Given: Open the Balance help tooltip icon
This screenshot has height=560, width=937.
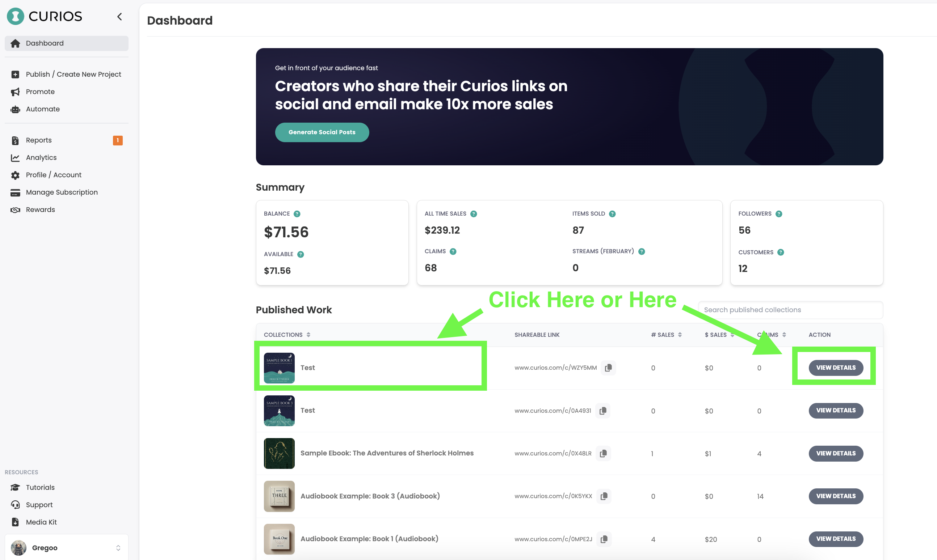Looking at the screenshot, I should pyautogui.click(x=297, y=213).
